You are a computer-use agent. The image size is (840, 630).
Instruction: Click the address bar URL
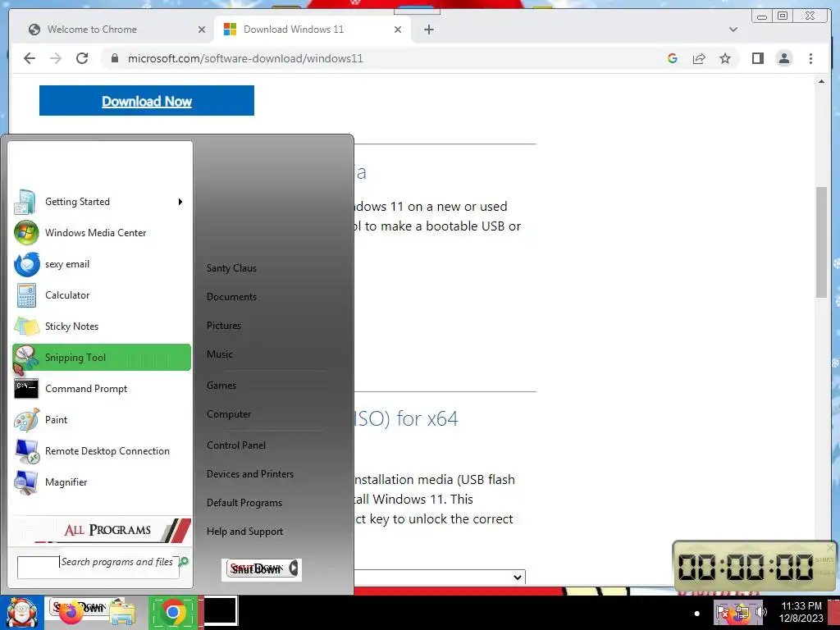pos(245,58)
